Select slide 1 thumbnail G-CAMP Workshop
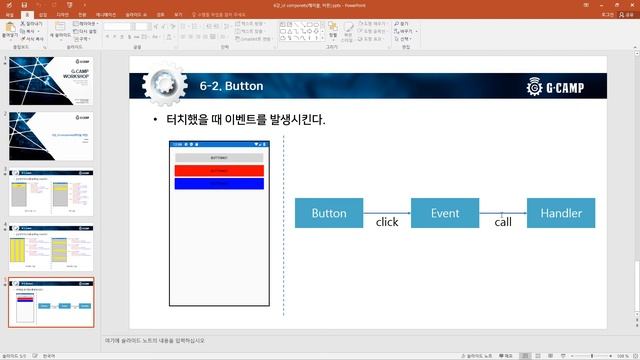The image size is (640, 360). click(51, 81)
